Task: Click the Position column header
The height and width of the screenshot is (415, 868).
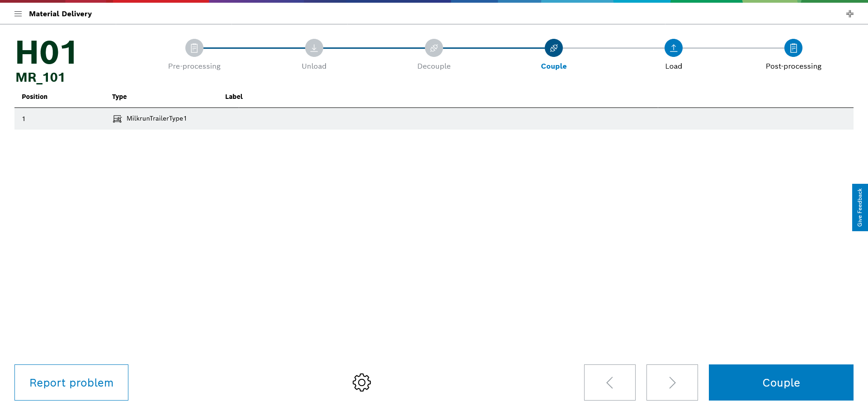Action: click(x=35, y=97)
